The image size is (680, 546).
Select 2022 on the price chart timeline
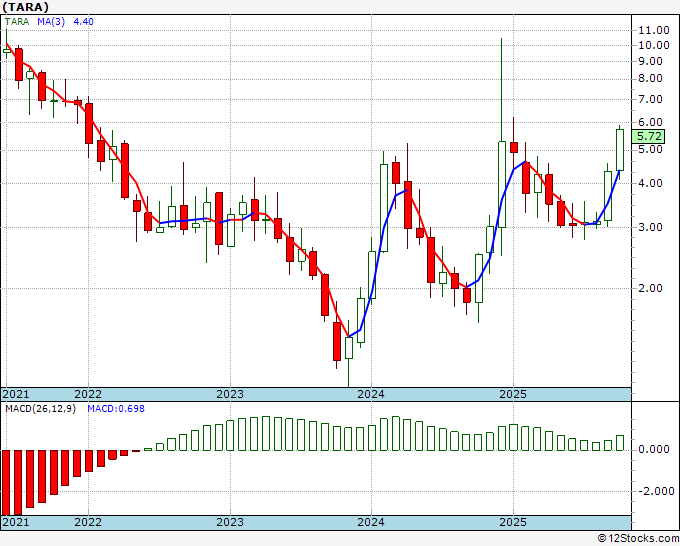(x=88, y=394)
